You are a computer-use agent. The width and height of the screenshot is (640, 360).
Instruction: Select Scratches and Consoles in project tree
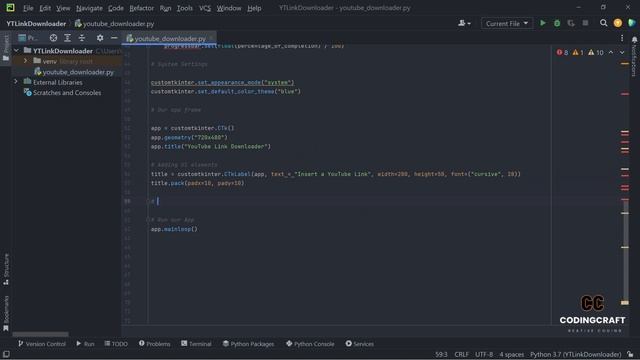(x=62, y=93)
